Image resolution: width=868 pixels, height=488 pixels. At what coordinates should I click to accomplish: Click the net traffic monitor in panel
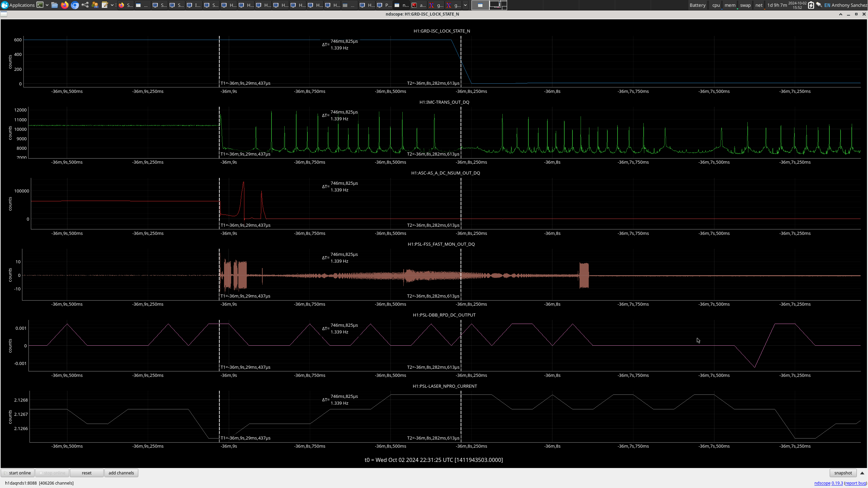[x=759, y=5]
